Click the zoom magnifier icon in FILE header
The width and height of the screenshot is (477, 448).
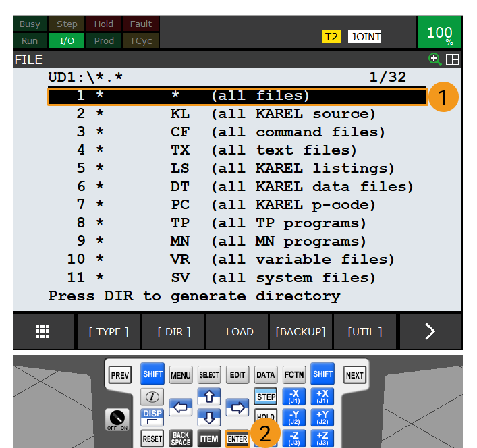[x=434, y=59]
